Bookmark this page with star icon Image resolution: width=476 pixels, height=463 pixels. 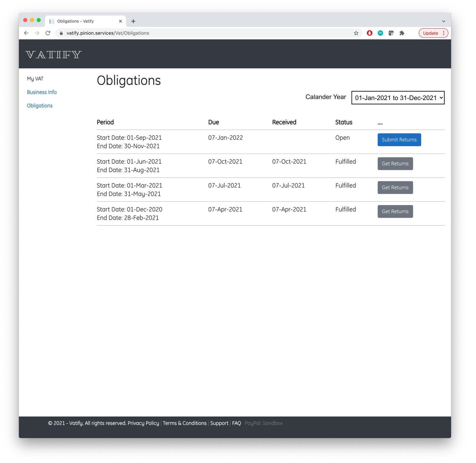click(x=356, y=33)
